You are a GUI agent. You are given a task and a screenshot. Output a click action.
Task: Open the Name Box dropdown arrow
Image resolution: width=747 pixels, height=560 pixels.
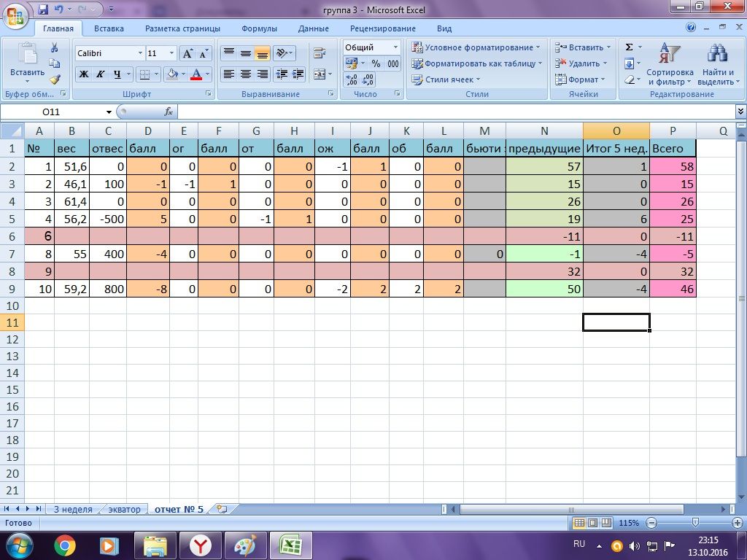(109, 112)
